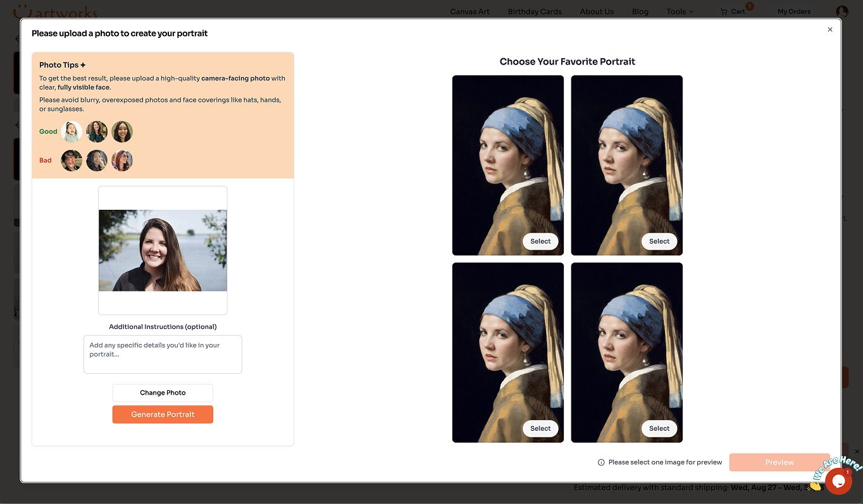Click the third Bad example photo
This screenshot has height=504, width=863.
[x=122, y=160]
